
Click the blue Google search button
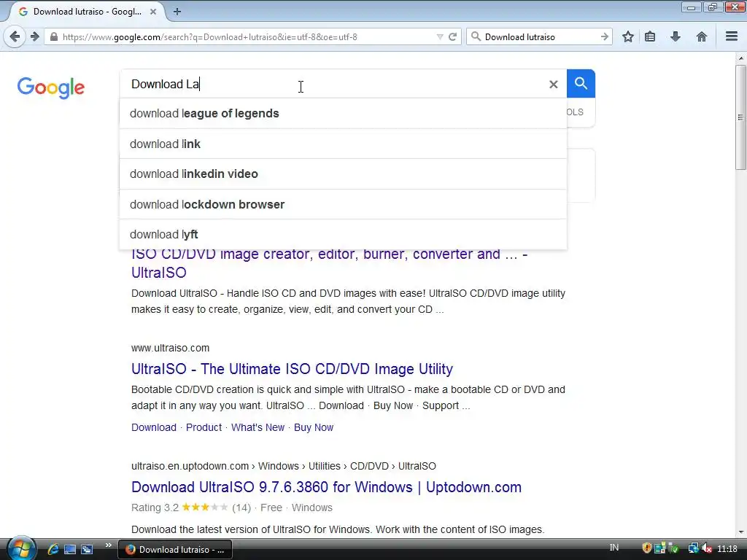[x=581, y=84]
